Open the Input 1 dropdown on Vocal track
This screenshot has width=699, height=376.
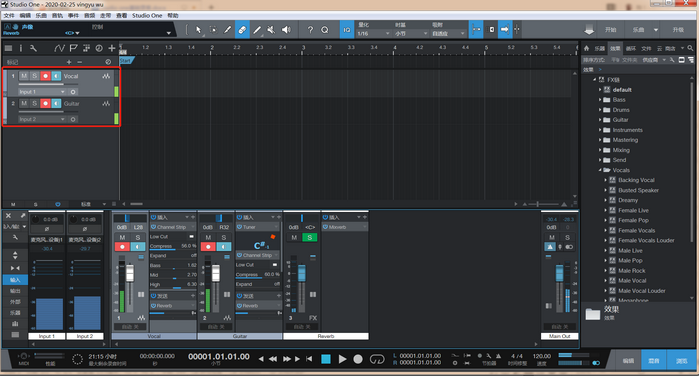[x=42, y=92]
